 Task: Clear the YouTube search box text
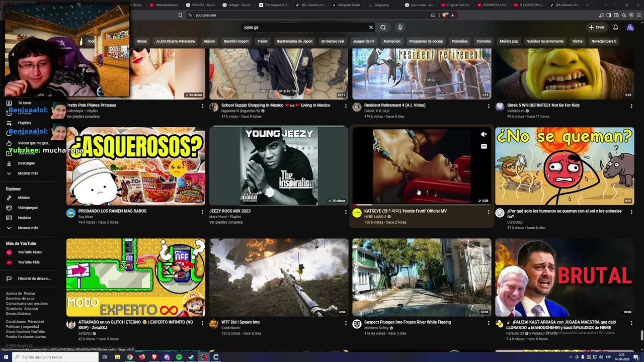pos(371,27)
